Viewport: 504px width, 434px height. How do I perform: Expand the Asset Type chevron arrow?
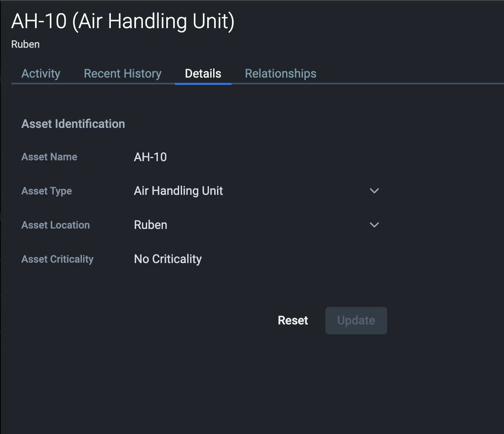click(x=374, y=191)
